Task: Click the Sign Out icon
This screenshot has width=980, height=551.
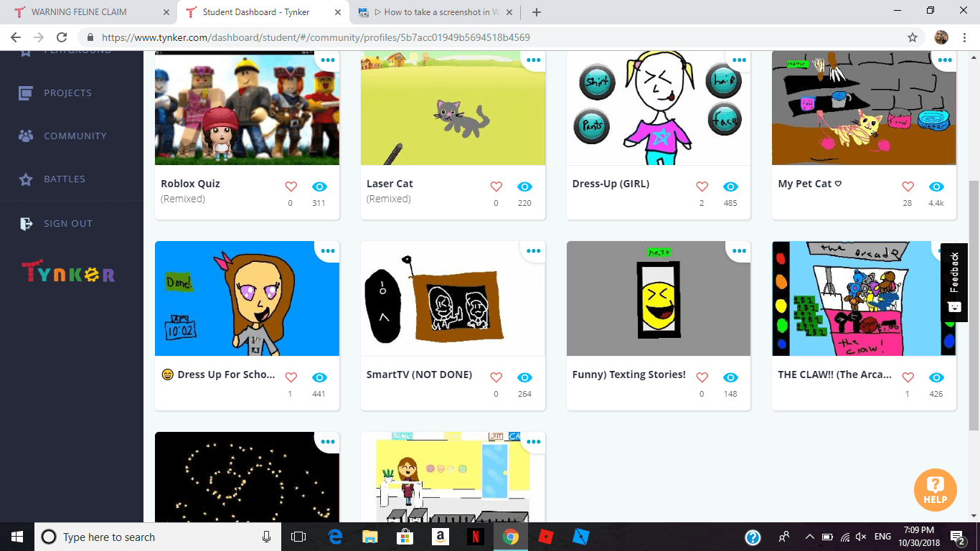Action: 26,223
